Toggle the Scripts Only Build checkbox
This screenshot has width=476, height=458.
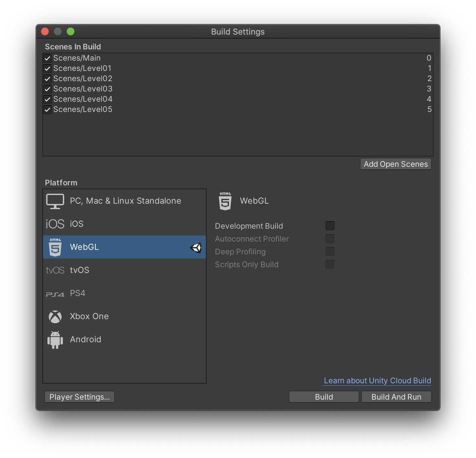pyautogui.click(x=330, y=264)
